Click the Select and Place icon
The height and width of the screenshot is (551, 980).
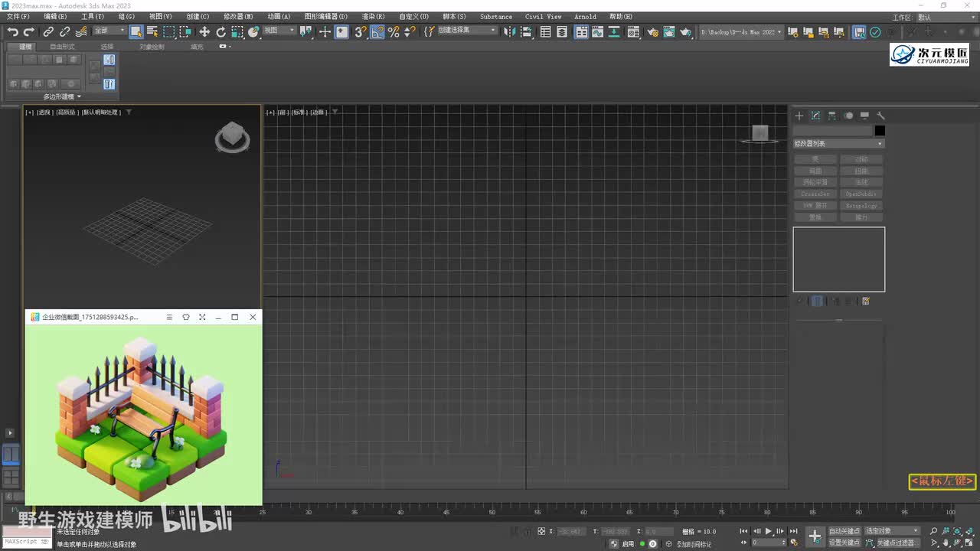253,31
